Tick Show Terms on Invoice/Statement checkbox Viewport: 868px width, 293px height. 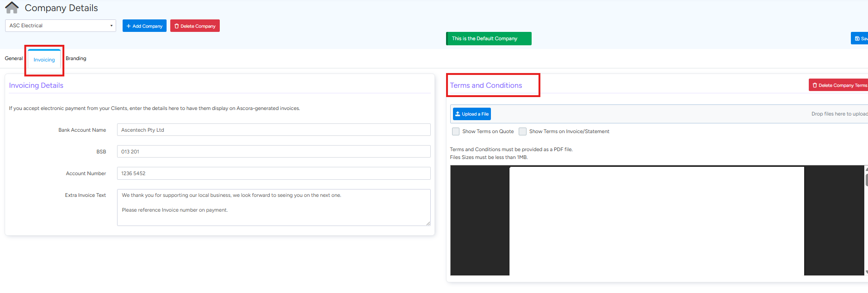click(x=522, y=132)
